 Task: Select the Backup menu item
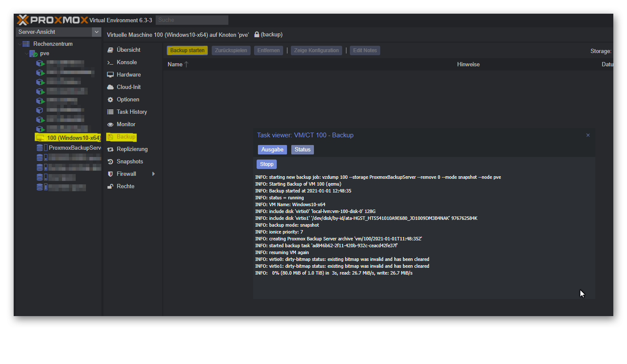coord(126,137)
